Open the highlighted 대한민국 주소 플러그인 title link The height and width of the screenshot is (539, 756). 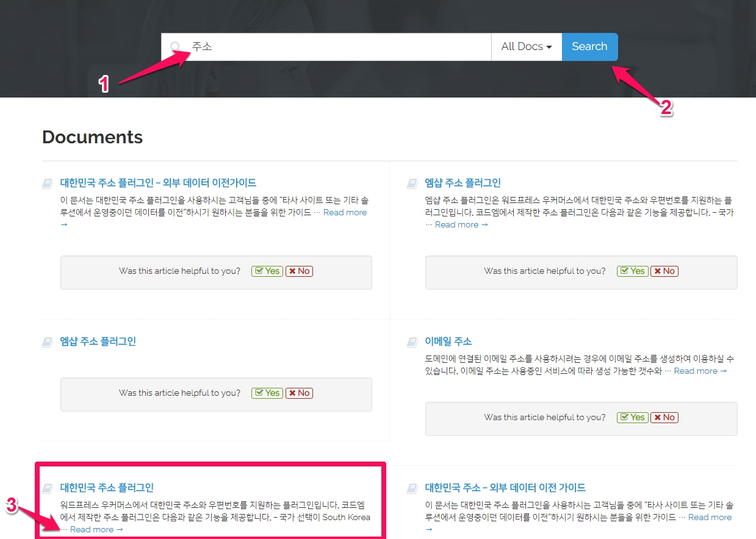coord(107,488)
